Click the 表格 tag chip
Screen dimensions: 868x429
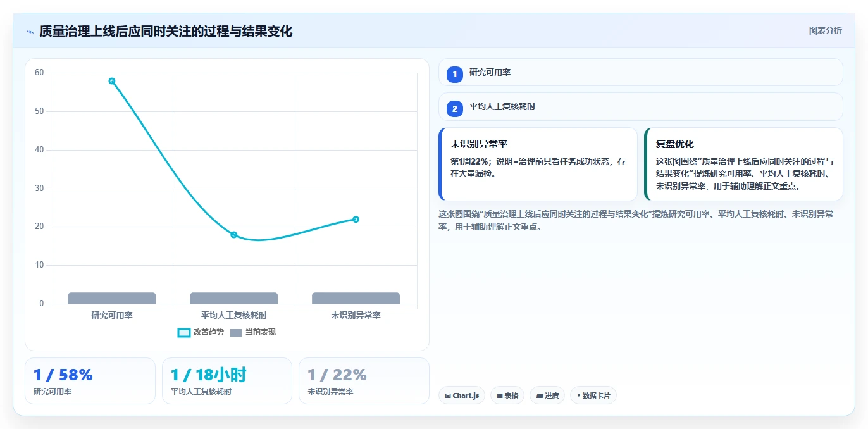tap(507, 395)
